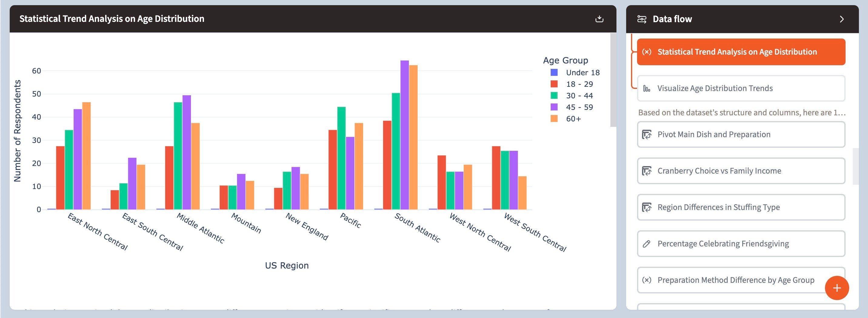Open Visualize Age Distribution Trends step
The height and width of the screenshot is (318, 868).
click(x=741, y=88)
